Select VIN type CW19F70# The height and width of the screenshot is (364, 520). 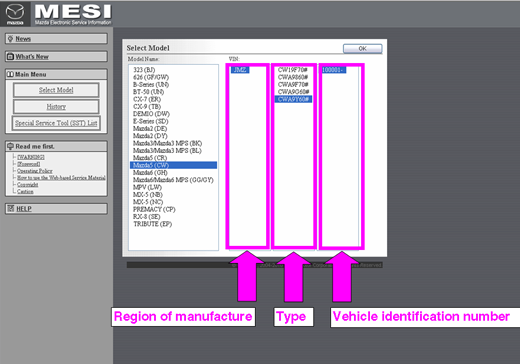[x=293, y=70]
